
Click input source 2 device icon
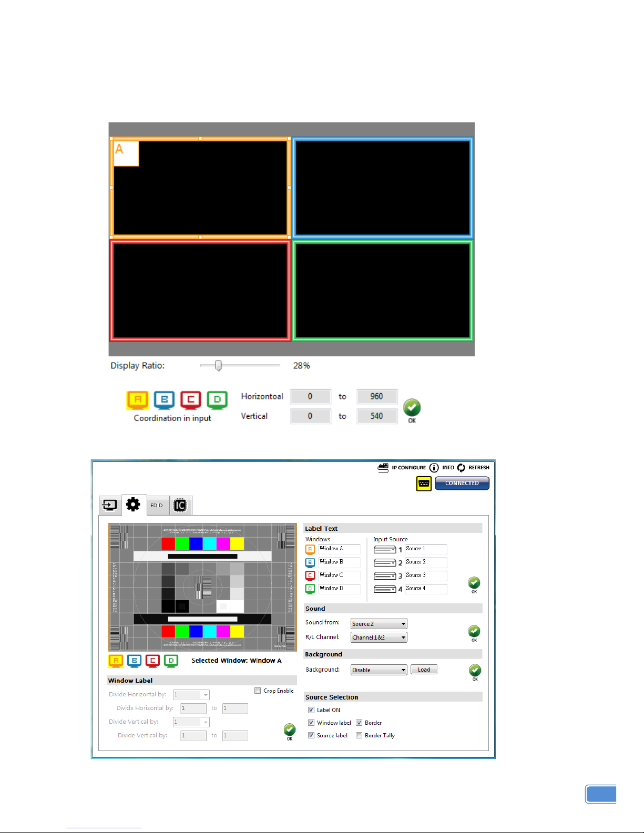(385, 563)
